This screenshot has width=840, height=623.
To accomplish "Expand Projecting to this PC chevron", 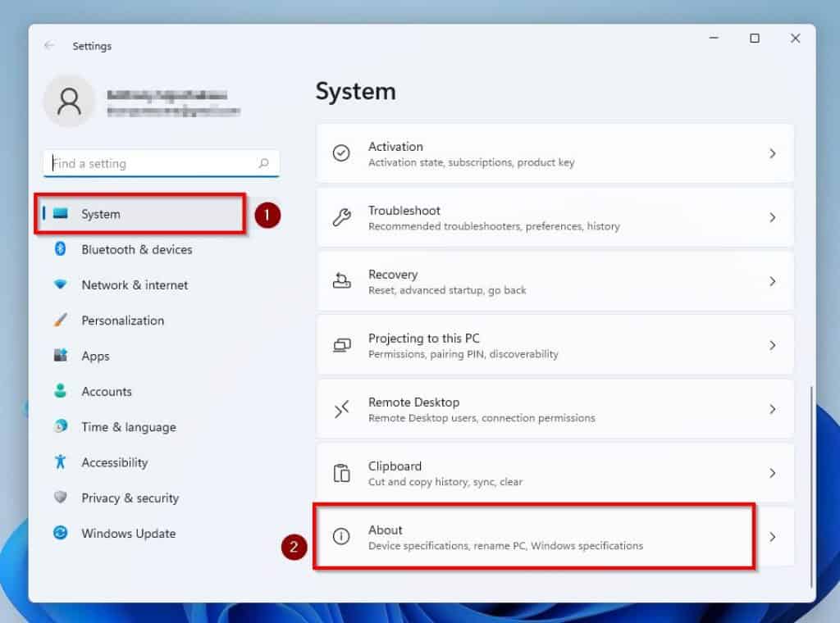I will [x=772, y=345].
